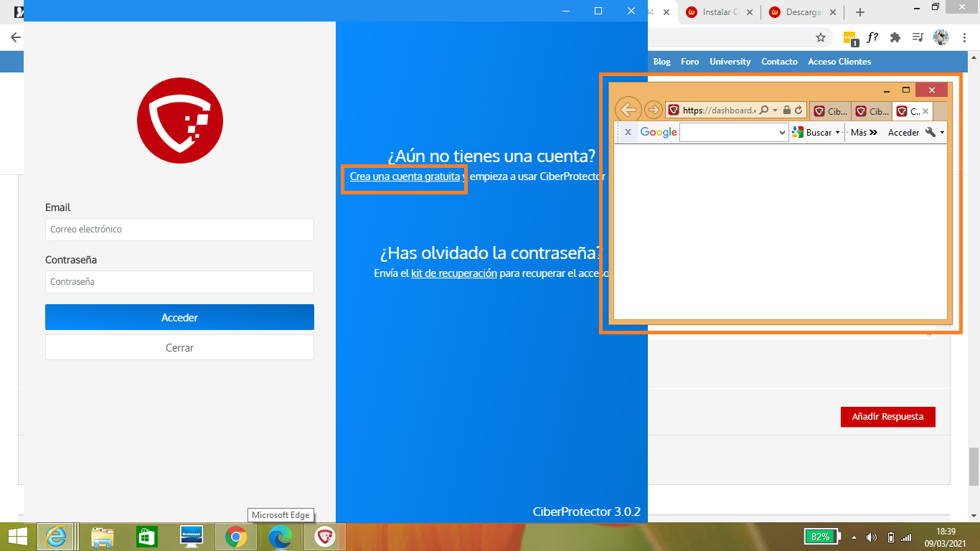Expand the IE address bar dropdown arrow
This screenshot has width=980, height=551.
pyautogui.click(x=775, y=110)
